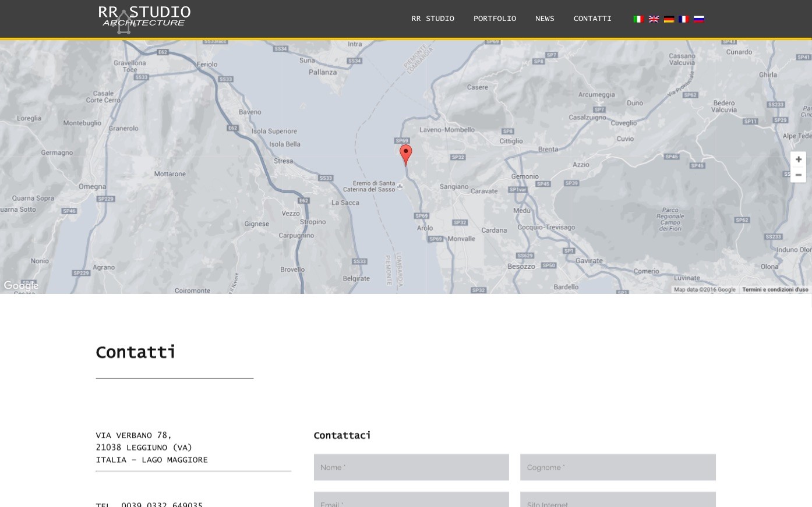Click Parco Regionale Campo dei Fiori label
Screen dimensions: 812x507
[670, 219]
